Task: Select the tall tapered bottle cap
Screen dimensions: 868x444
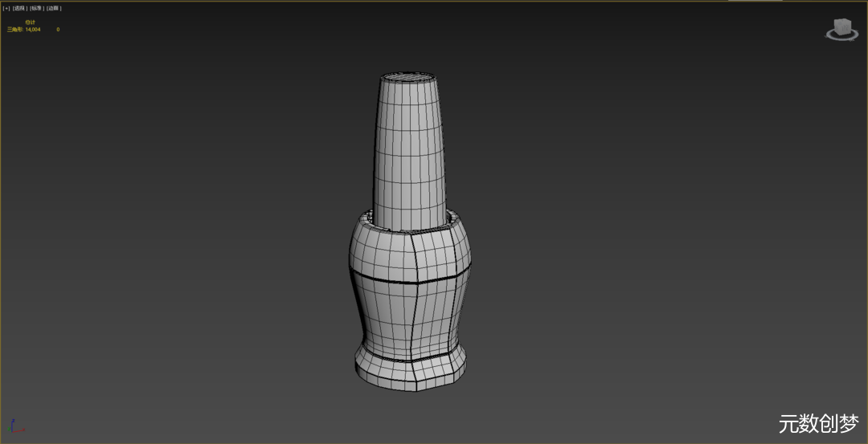Action: pos(410,153)
